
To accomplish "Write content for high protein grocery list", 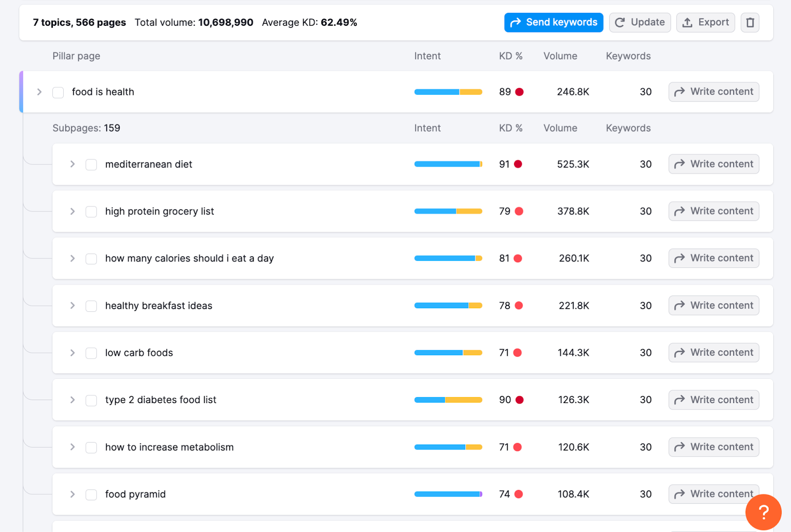I will [x=714, y=211].
